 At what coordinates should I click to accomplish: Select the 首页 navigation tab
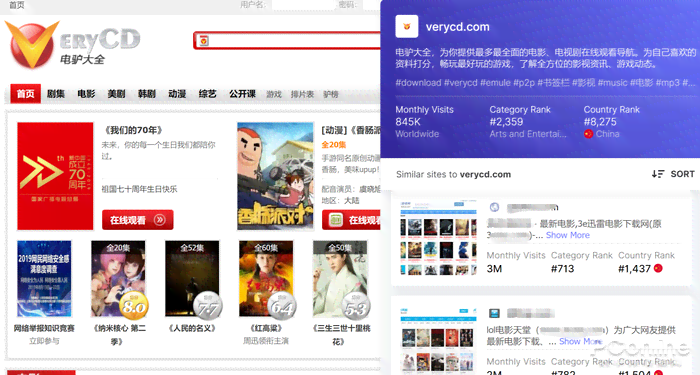25,94
